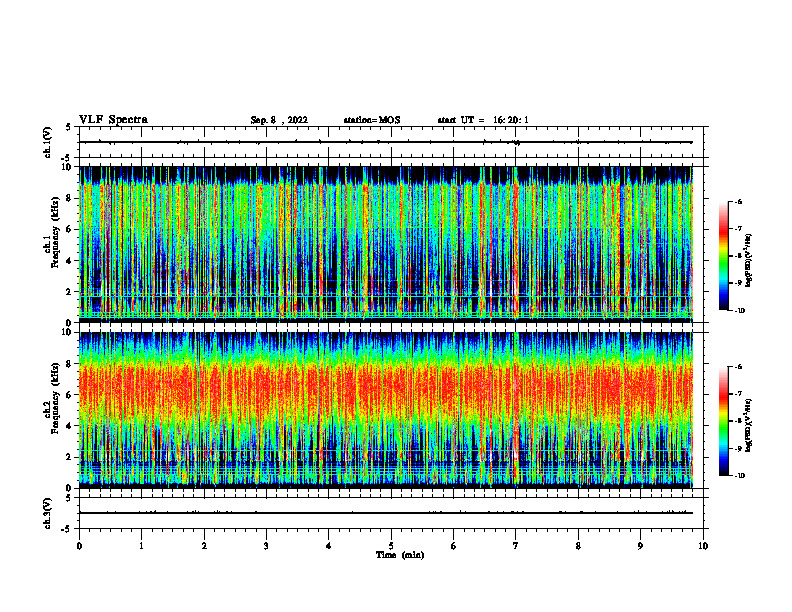The height and width of the screenshot is (612, 792).
Task: Click time-axis tick label "10"
Action: (703, 546)
